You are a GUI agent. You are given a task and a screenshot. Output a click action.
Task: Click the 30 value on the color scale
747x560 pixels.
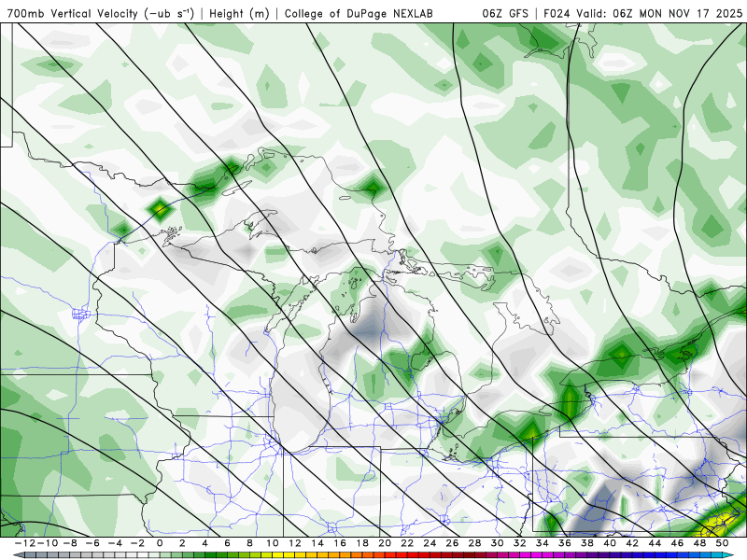point(498,543)
